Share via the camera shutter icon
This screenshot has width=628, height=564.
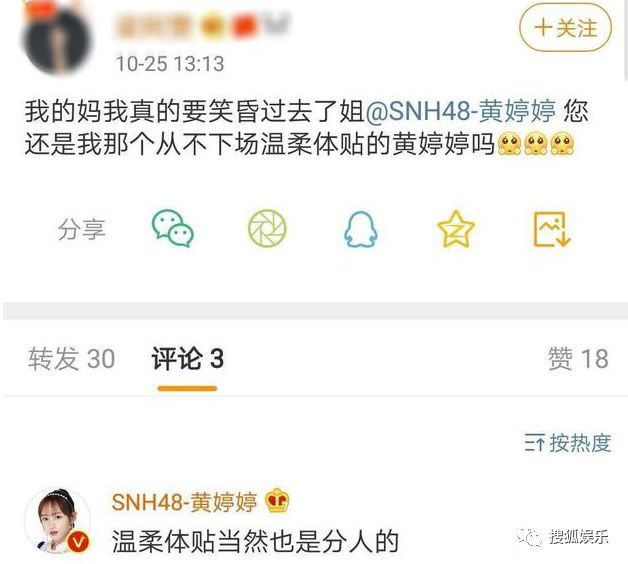[267, 228]
